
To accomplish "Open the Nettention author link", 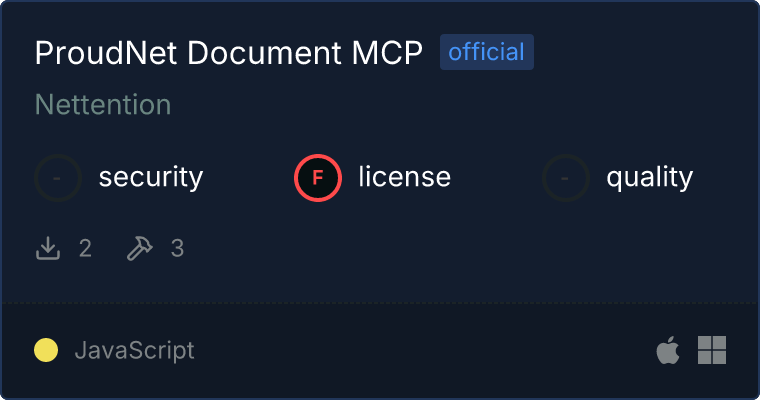I will [103, 105].
